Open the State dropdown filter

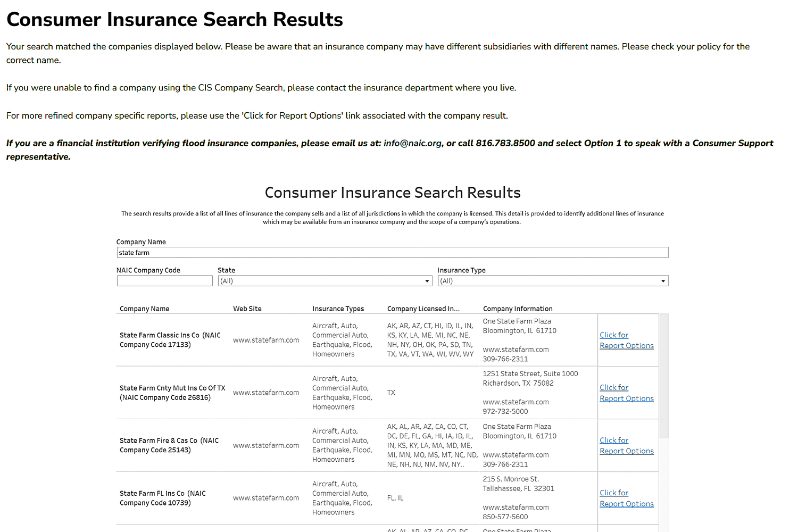(325, 281)
